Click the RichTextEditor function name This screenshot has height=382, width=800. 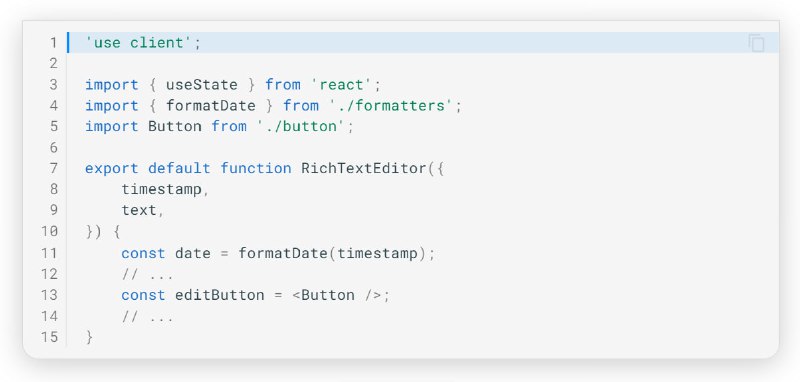[x=363, y=168]
